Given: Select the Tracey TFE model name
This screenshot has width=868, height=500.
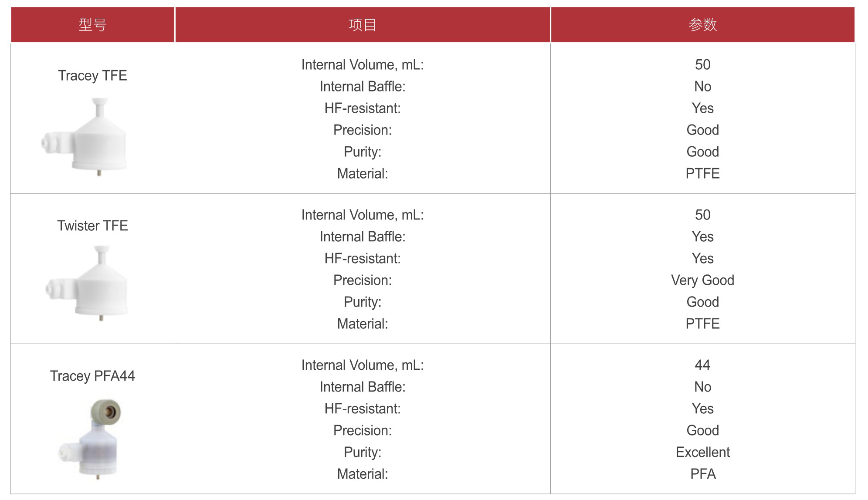Looking at the screenshot, I should 92,75.
